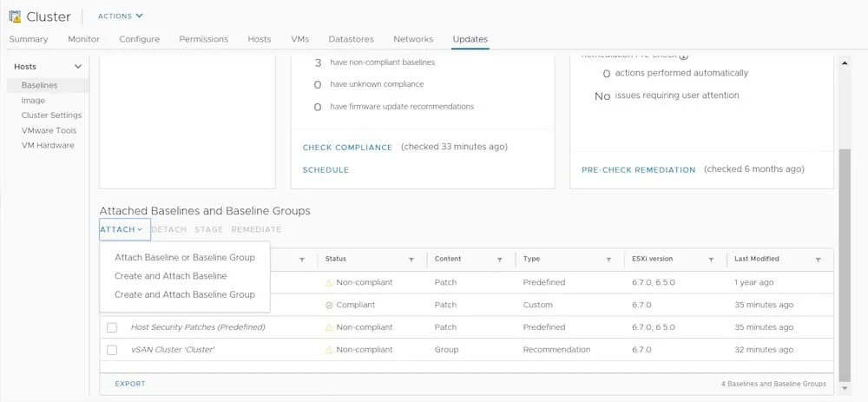The image size is (868, 402).
Task: Click vSAN Cluster 'Cluster' baseline name
Action: (173, 350)
